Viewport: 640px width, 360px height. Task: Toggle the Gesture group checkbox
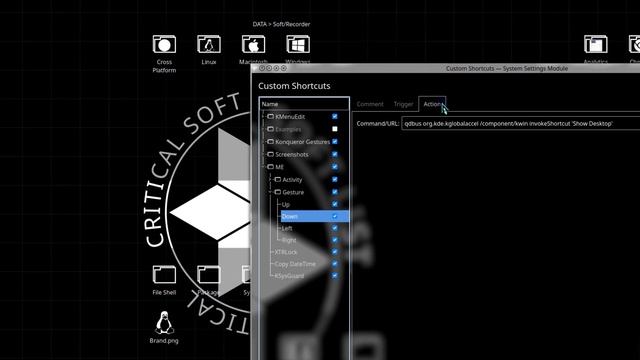(335, 192)
